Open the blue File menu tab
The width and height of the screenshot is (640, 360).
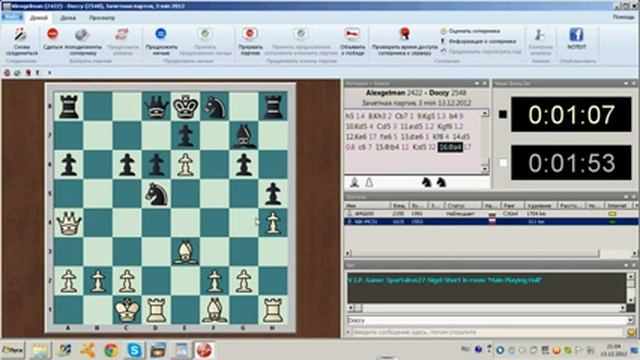tap(12, 17)
